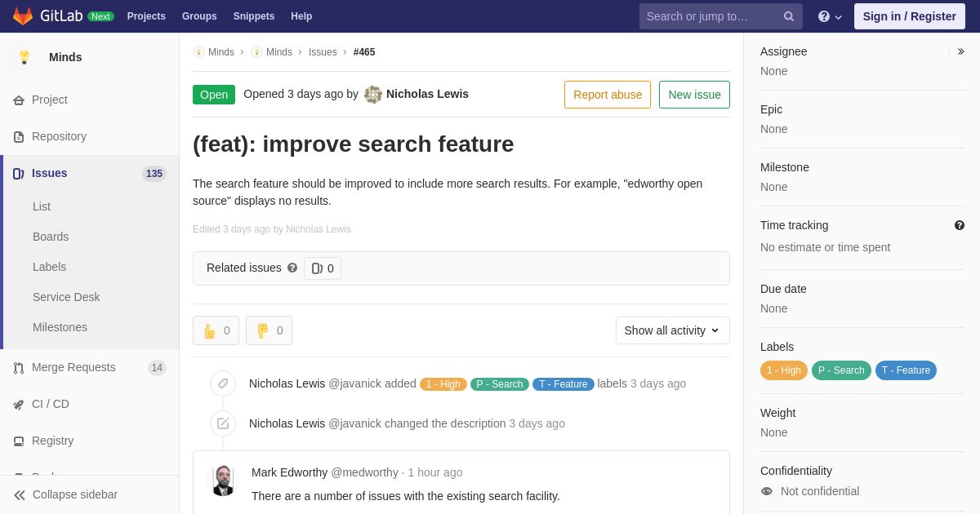The height and width of the screenshot is (514, 980).
Task: Click the description-changed pencil timeline icon
Action: coord(223,423)
